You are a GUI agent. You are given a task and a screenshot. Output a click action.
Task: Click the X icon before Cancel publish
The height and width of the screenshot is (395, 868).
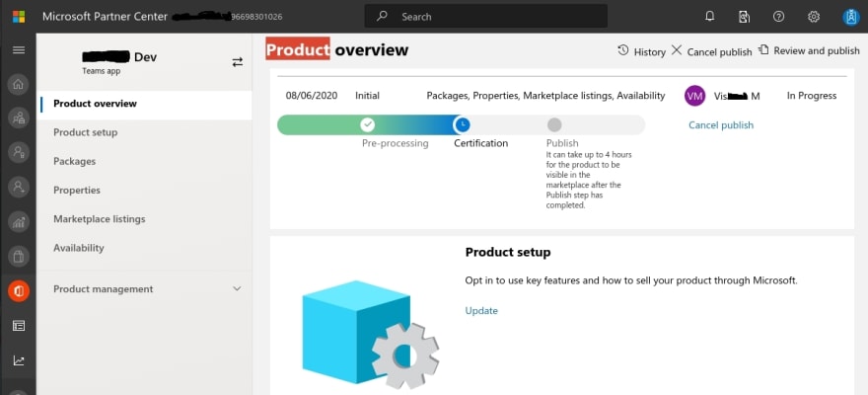tap(677, 50)
